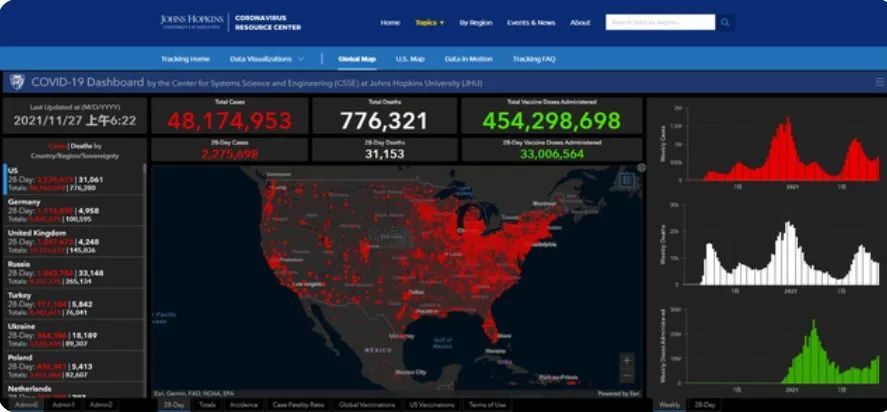The width and height of the screenshot is (887, 412).
Task: Click Cases | Deaths by Country header
Action: click(x=75, y=151)
